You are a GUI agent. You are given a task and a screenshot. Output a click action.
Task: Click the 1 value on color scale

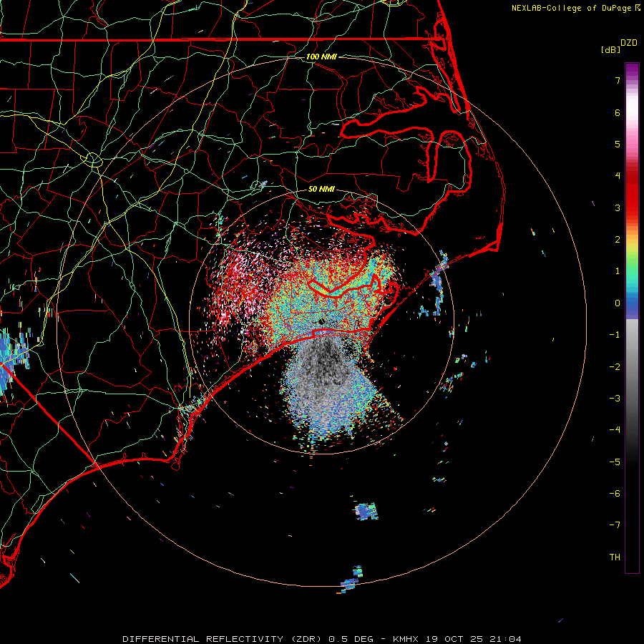(x=618, y=271)
